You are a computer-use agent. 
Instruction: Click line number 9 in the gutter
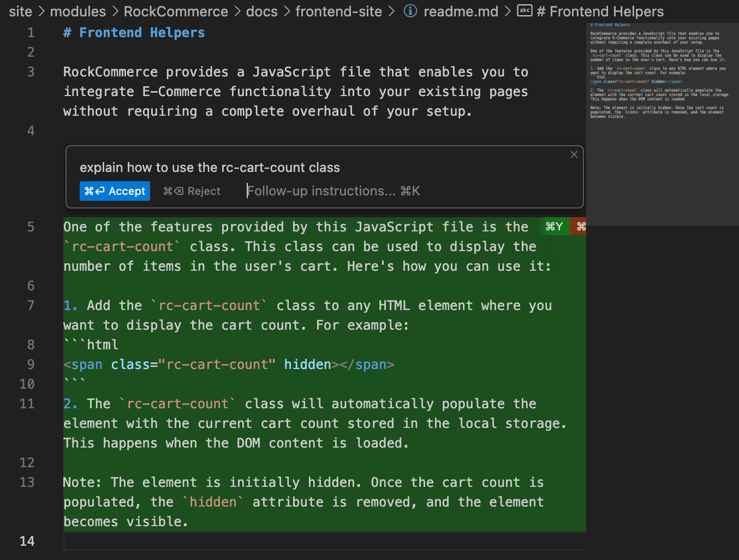tap(31, 364)
